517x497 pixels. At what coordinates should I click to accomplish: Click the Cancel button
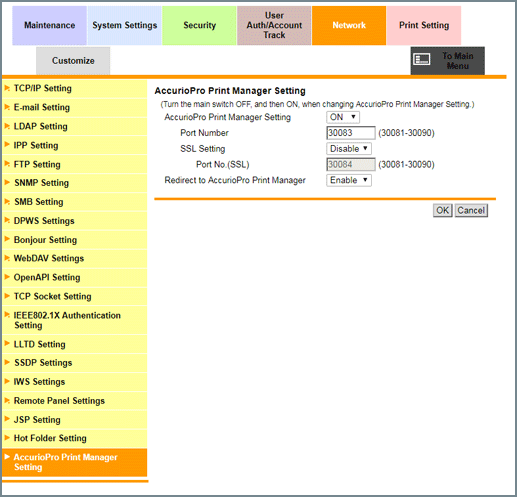click(471, 210)
